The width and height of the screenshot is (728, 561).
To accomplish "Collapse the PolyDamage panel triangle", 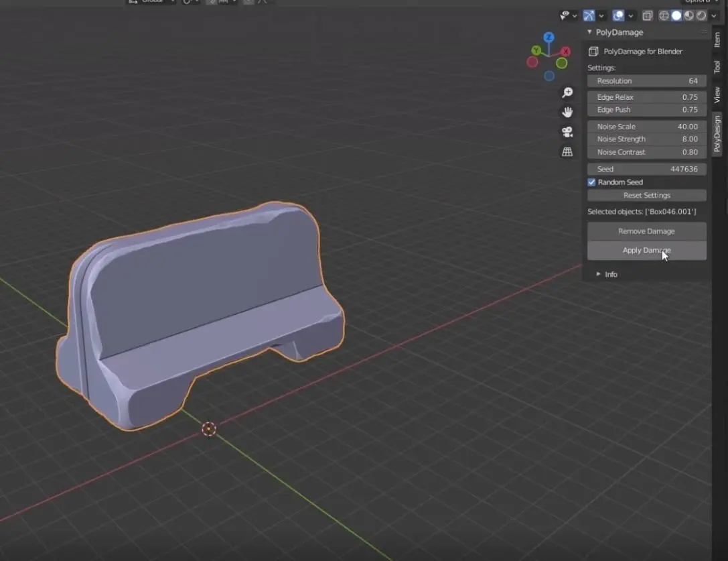I will pos(589,32).
